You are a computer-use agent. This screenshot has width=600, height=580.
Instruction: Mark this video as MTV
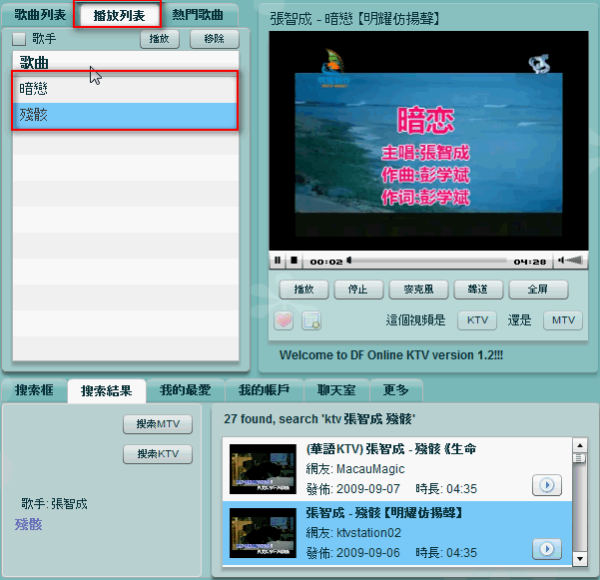(x=563, y=320)
